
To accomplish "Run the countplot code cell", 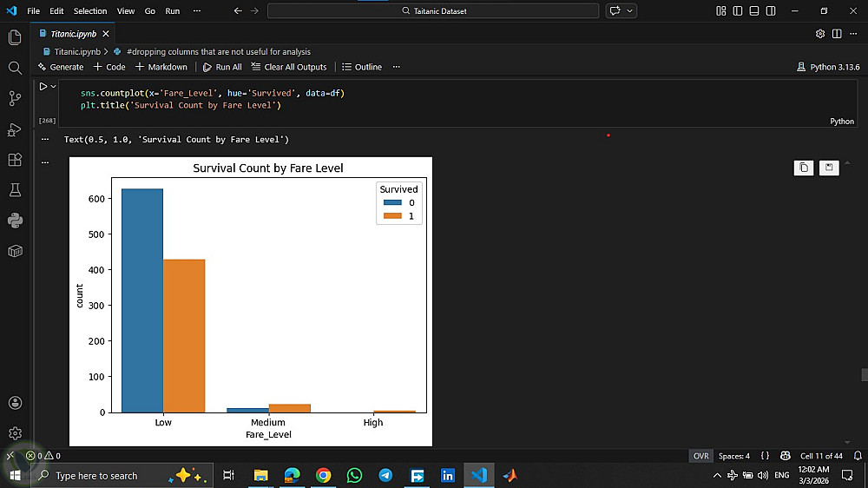I will pyautogui.click(x=43, y=87).
